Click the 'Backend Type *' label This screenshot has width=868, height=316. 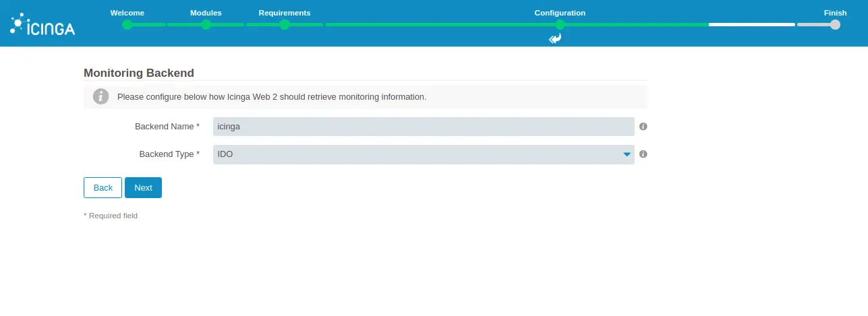(x=169, y=154)
